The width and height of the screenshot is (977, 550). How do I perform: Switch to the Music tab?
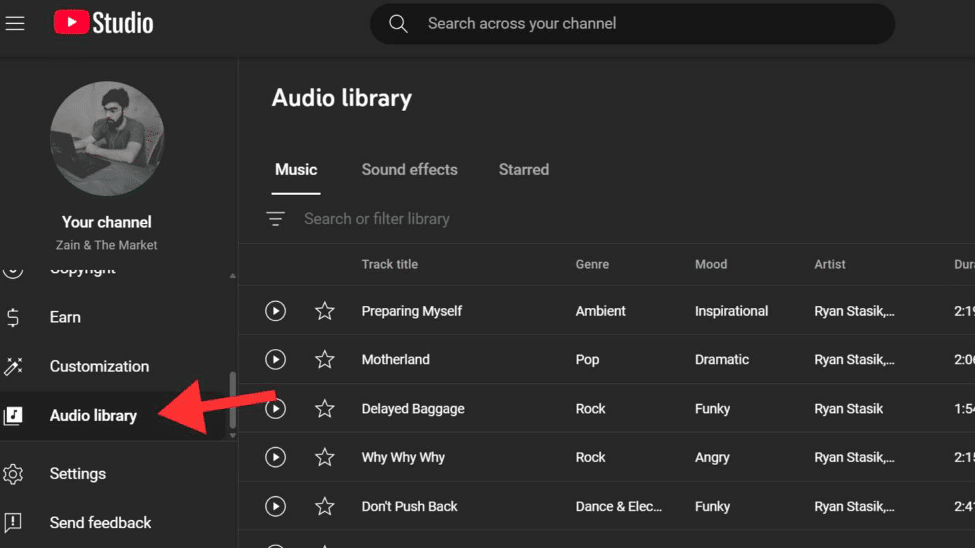(296, 169)
